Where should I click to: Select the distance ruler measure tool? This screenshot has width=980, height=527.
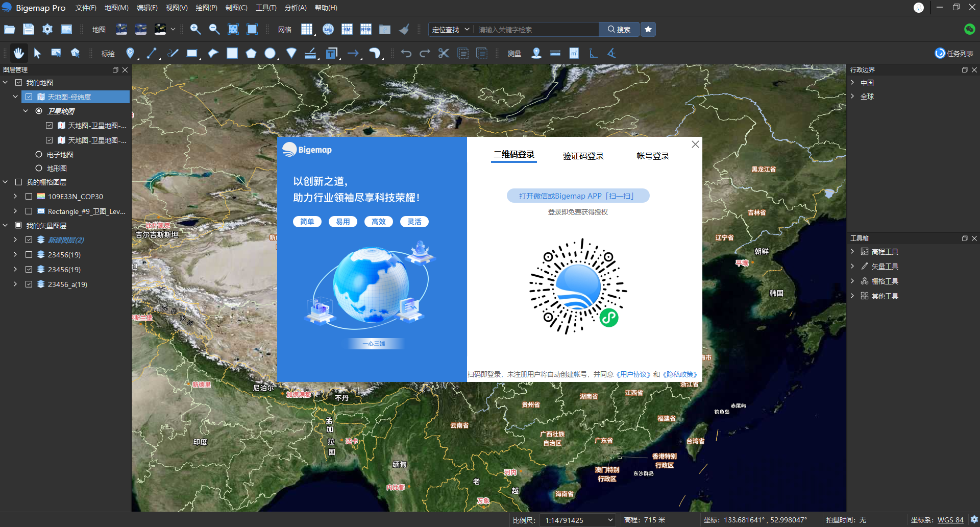click(x=555, y=53)
